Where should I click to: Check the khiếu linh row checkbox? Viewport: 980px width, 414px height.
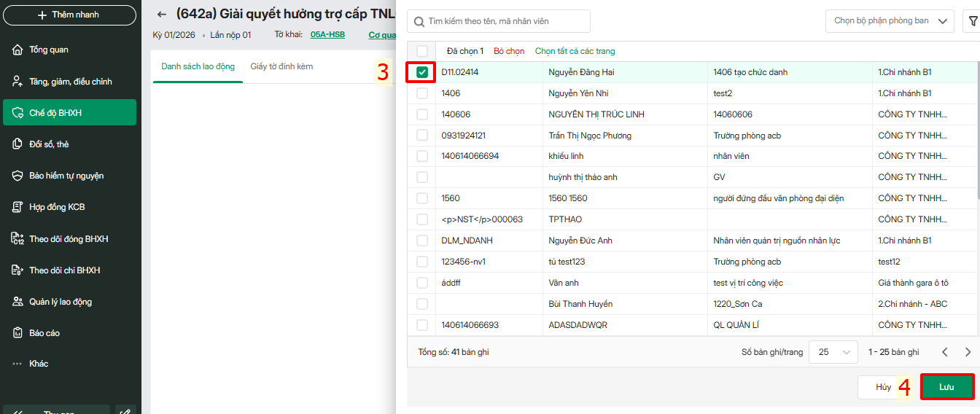422,156
